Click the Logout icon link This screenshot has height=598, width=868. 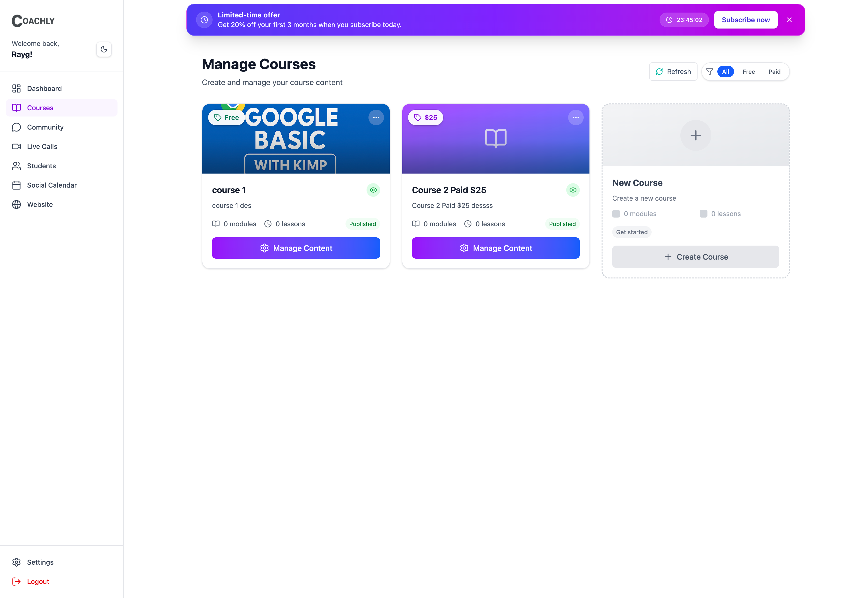(16, 582)
